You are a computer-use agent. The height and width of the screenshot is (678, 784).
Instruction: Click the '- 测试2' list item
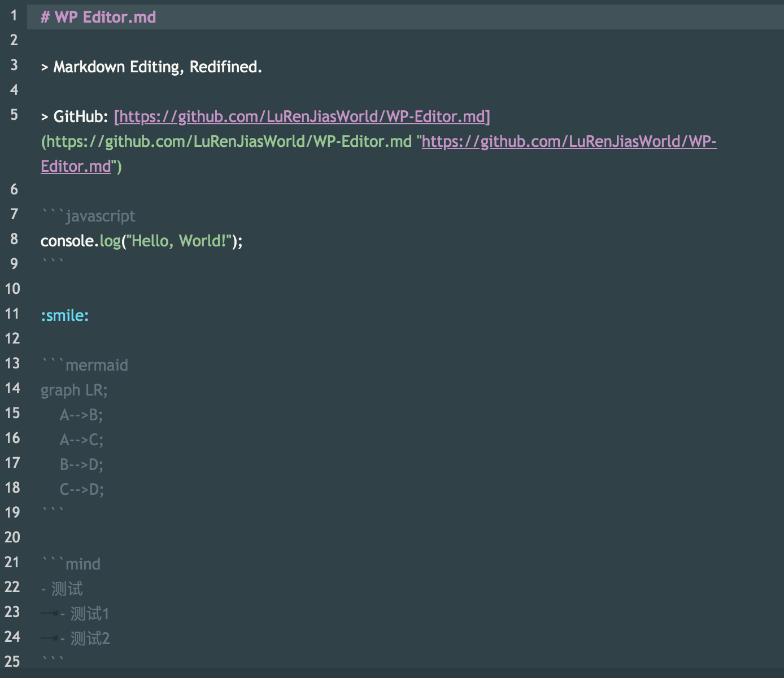(84, 638)
